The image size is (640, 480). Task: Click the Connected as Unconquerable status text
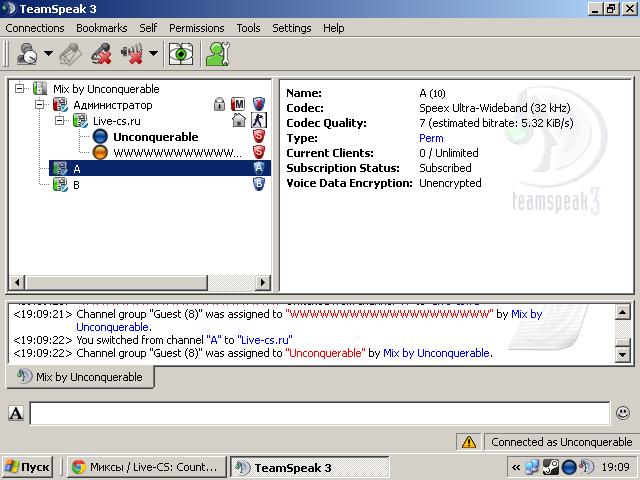(x=562, y=442)
